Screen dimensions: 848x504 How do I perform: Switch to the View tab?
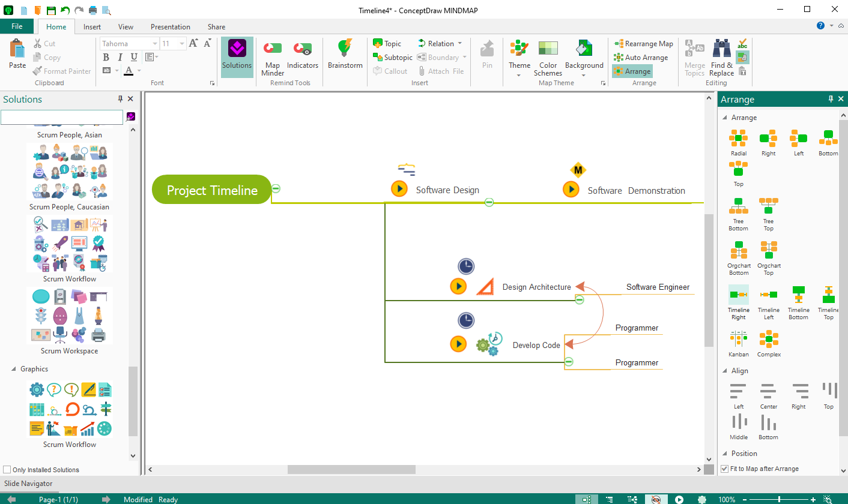click(126, 26)
